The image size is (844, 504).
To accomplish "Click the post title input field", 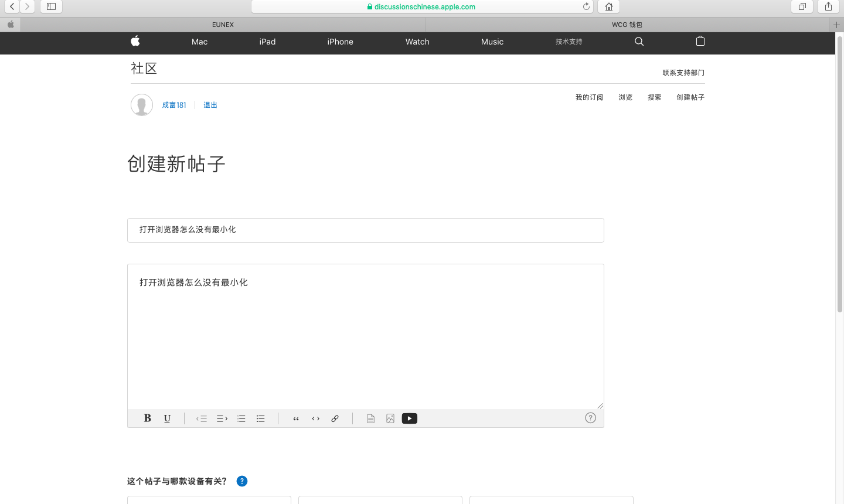I will click(365, 230).
